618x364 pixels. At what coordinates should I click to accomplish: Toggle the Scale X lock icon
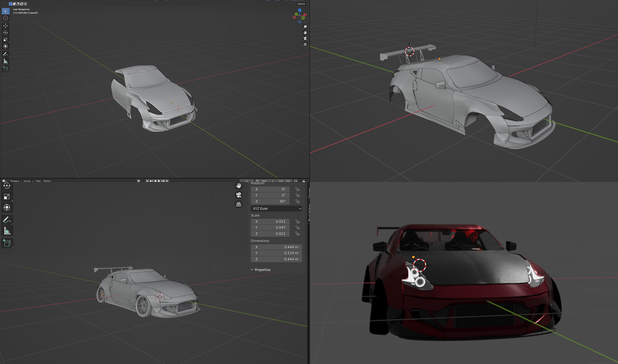pyautogui.click(x=297, y=222)
